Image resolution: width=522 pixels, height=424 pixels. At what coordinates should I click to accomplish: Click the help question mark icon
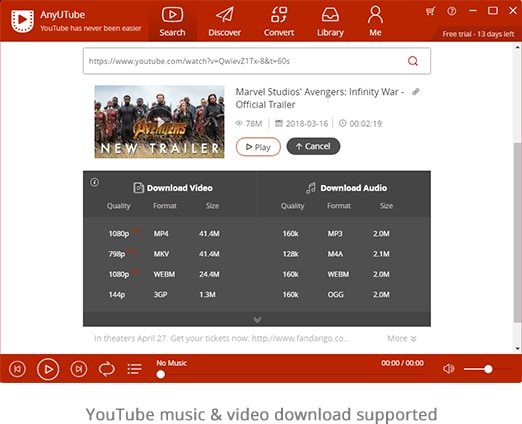tap(452, 11)
